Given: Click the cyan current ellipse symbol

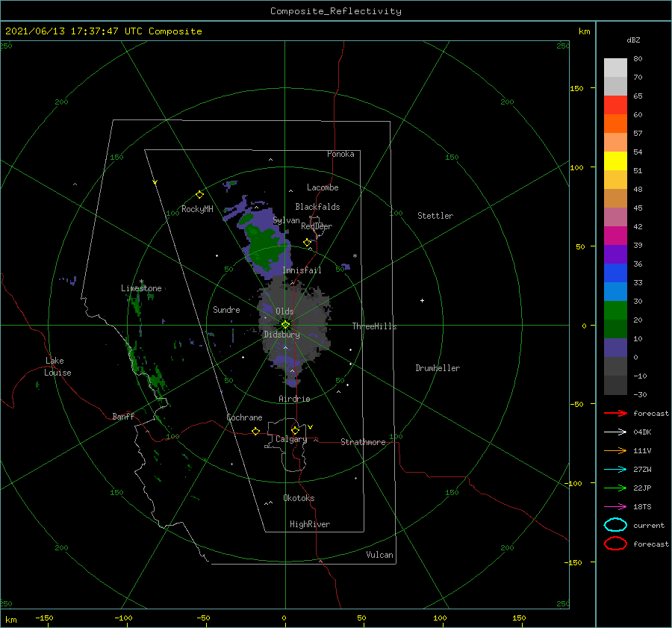Looking at the screenshot, I should (x=615, y=525).
